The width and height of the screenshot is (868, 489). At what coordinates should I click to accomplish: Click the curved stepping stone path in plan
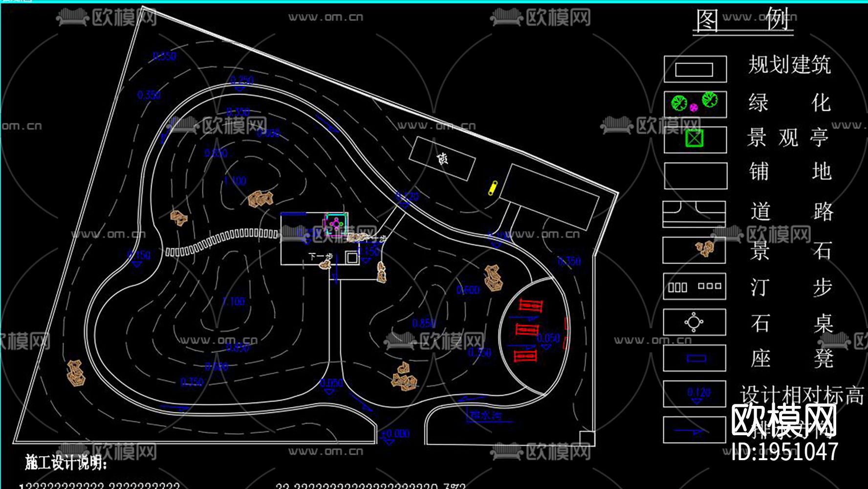[x=222, y=241]
